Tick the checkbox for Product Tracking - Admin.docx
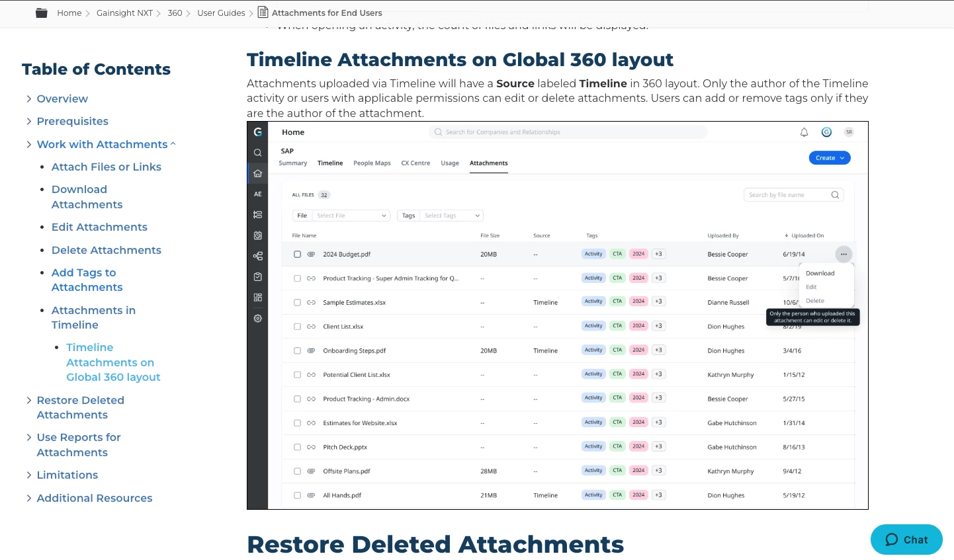Screen dimensions: 954x560 pos(298,399)
